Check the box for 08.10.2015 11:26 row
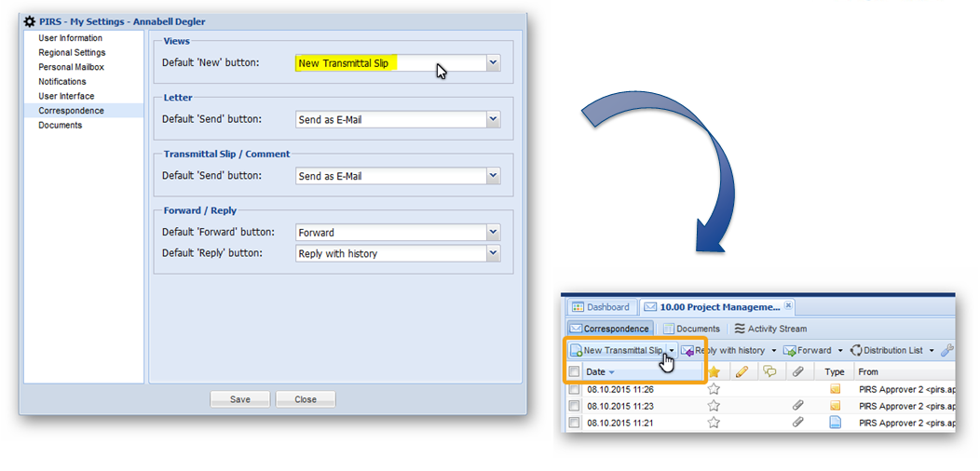 [574, 389]
